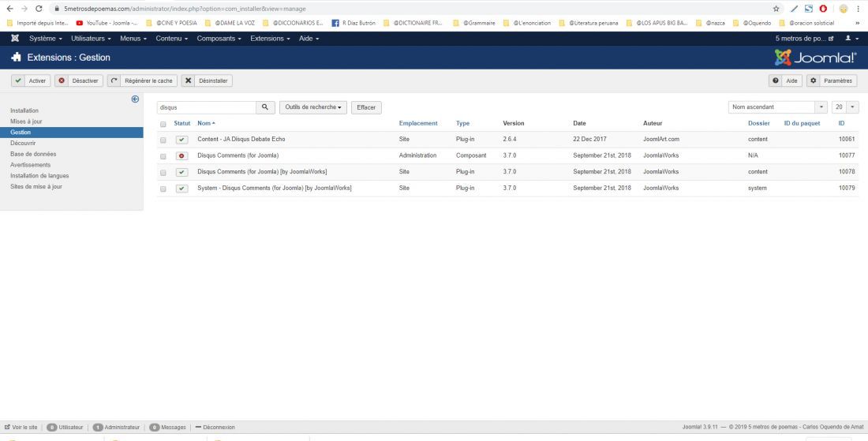Click the Désactiver toolbar button
This screenshot has height=441, width=868.
(x=79, y=80)
